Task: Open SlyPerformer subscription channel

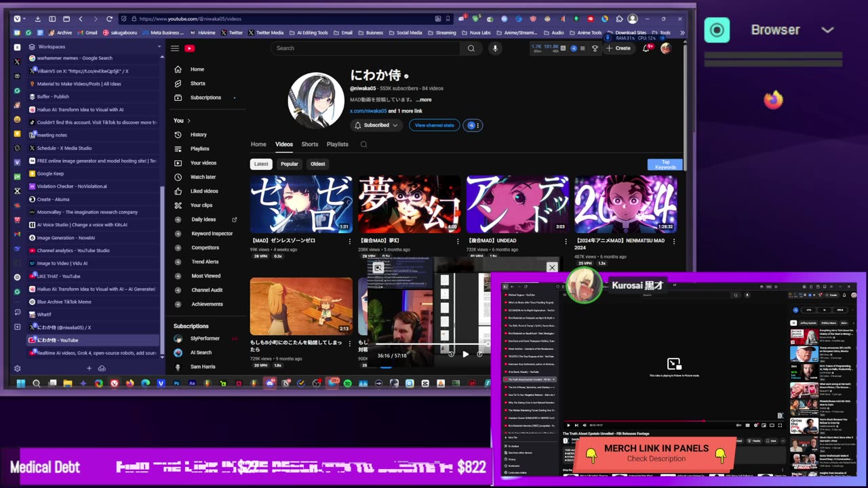Action: coord(205,338)
